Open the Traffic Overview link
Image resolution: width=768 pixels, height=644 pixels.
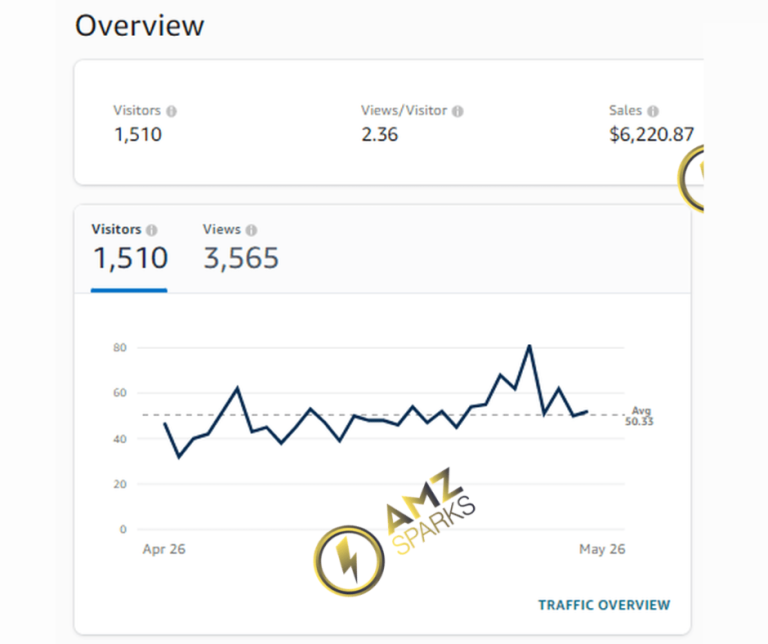[x=604, y=605]
